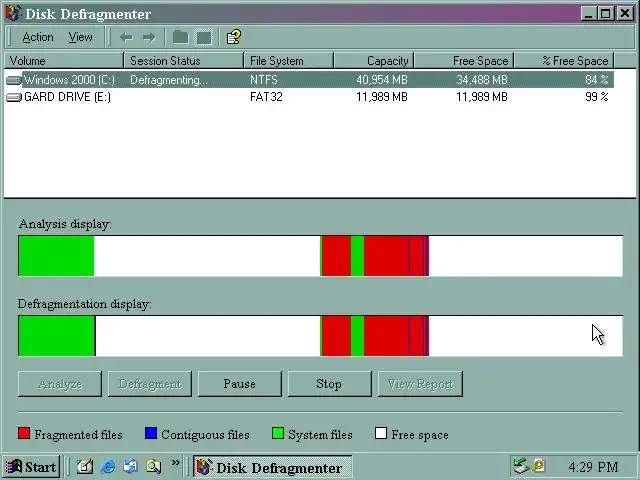Viewport: 640px width, 480px height.
Task: Click the 4:29 PM clock
Action: click(x=593, y=467)
